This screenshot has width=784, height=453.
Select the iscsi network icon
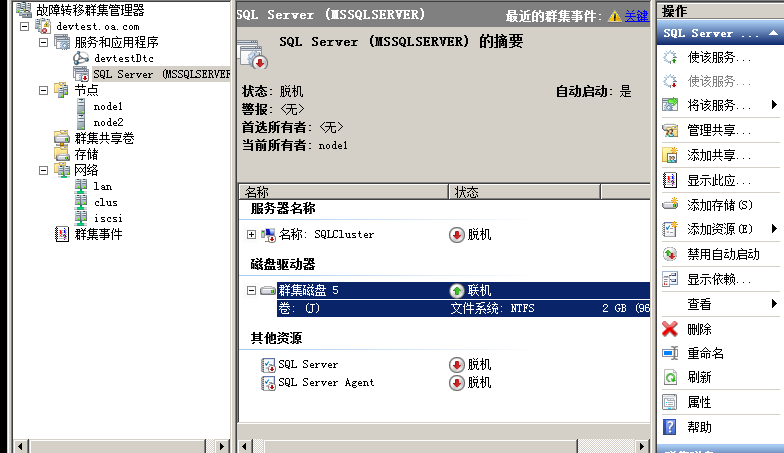click(81, 218)
